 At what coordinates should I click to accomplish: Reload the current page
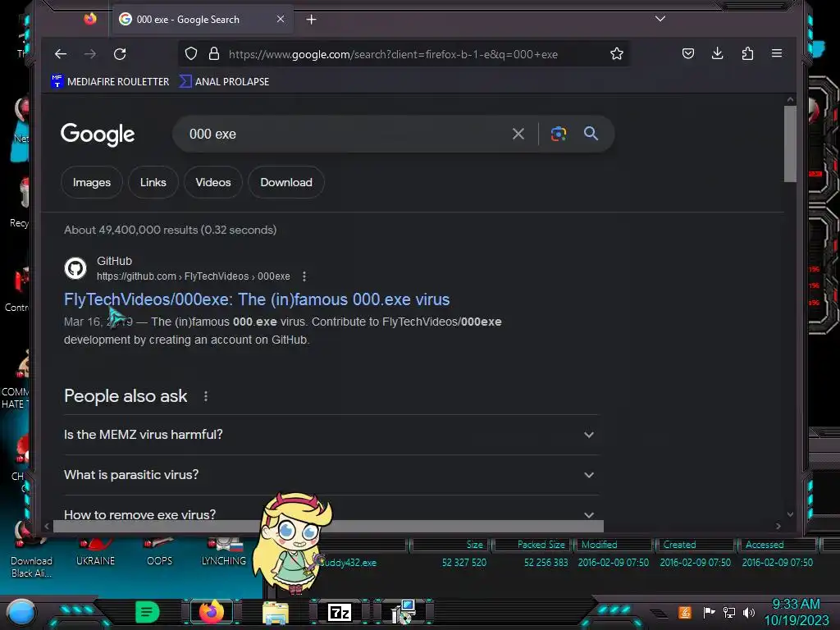(120, 54)
